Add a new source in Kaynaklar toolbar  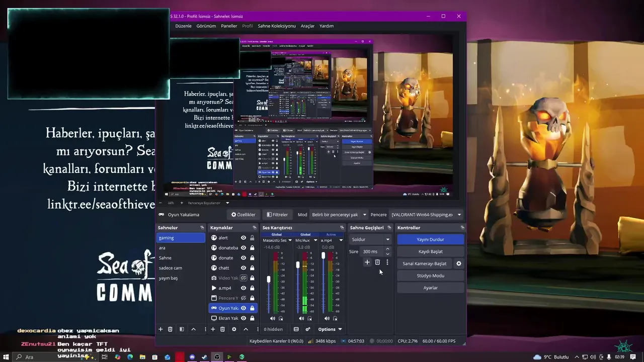(213, 329)
